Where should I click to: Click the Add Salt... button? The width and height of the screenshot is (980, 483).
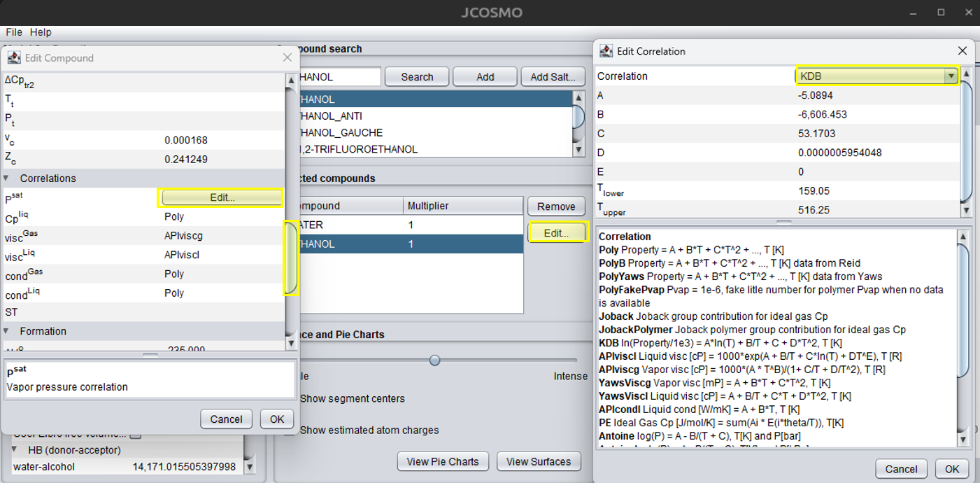(553, 77)
